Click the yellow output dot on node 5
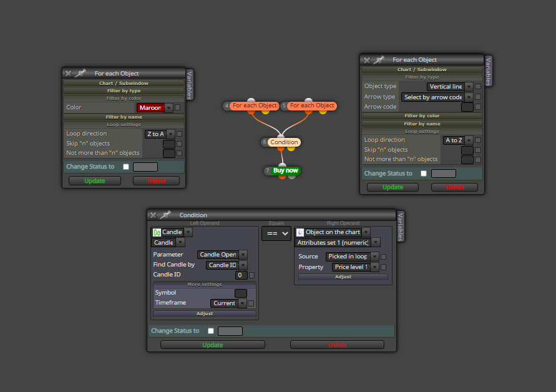 click(323, 112)
